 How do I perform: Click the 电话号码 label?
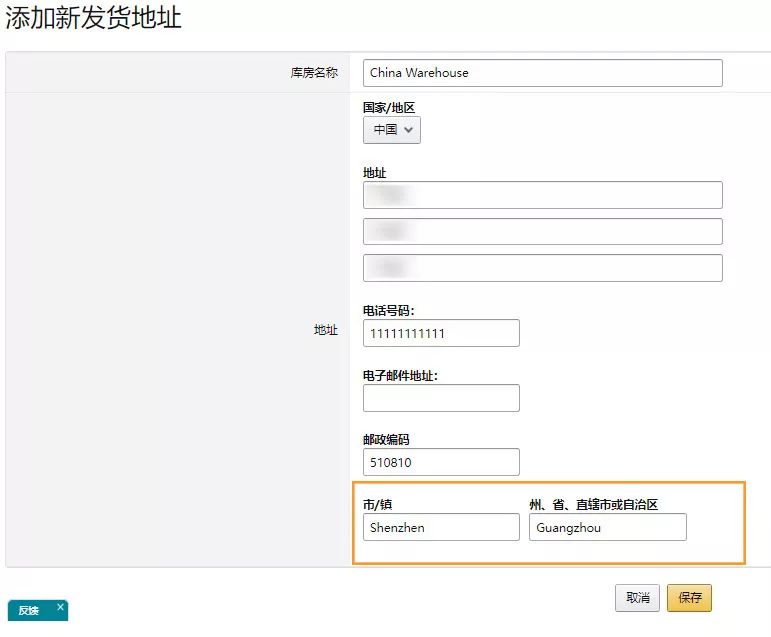click(388, 311)
